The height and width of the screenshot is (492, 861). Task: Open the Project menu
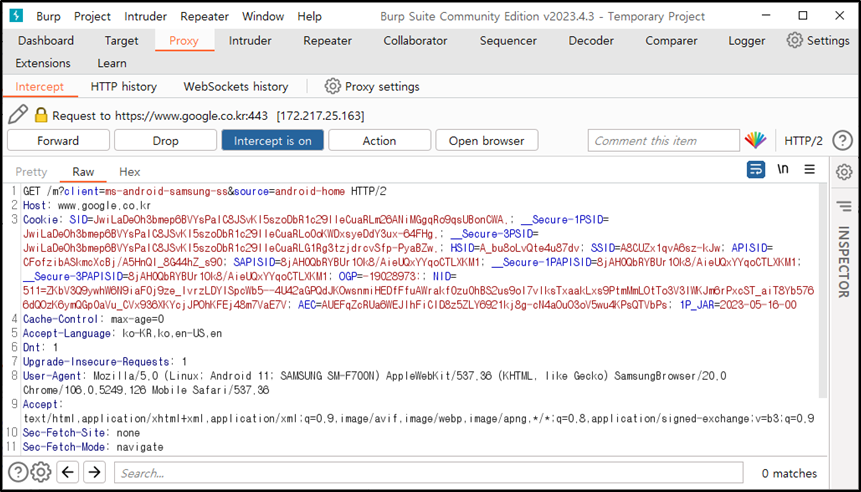(x=92, y=16)
